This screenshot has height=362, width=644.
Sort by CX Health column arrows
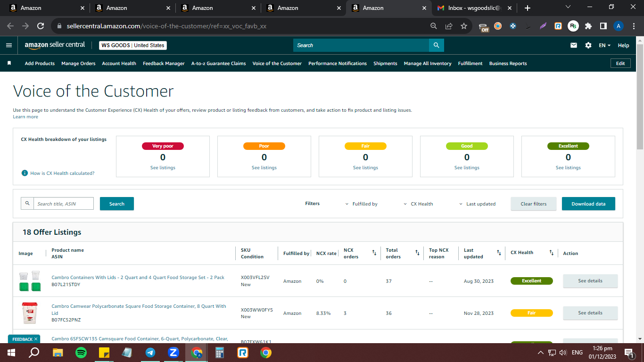(x=551, y=253)
